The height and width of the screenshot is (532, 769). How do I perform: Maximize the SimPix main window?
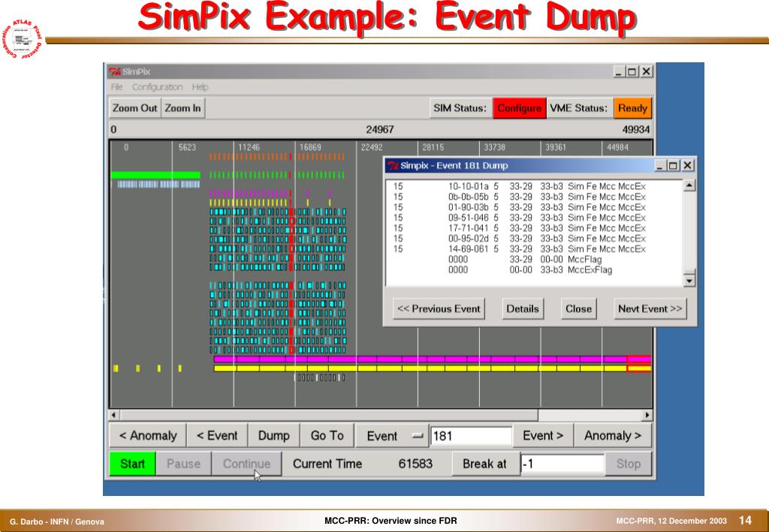pyautogui.click(x=632, y=71)
